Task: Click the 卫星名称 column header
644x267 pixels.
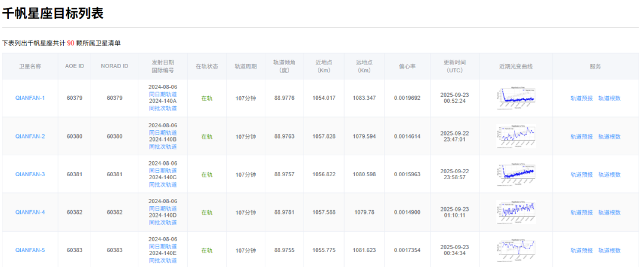Action: click(x=30, y=66)
